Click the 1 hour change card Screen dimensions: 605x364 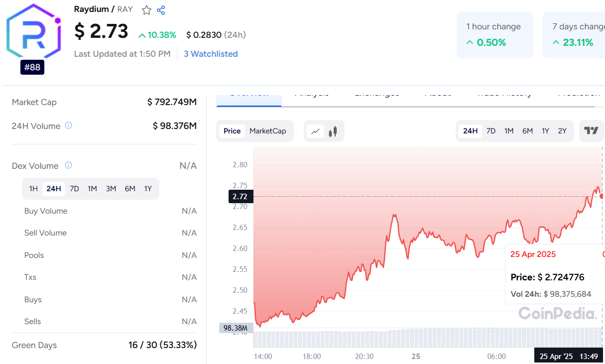click(x=494, y=35)
